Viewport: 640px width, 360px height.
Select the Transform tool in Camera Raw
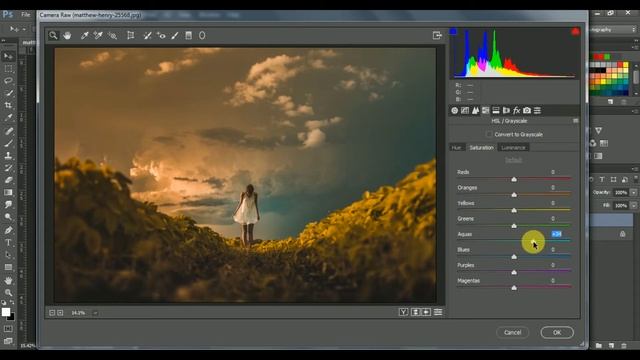click(131, 36)
